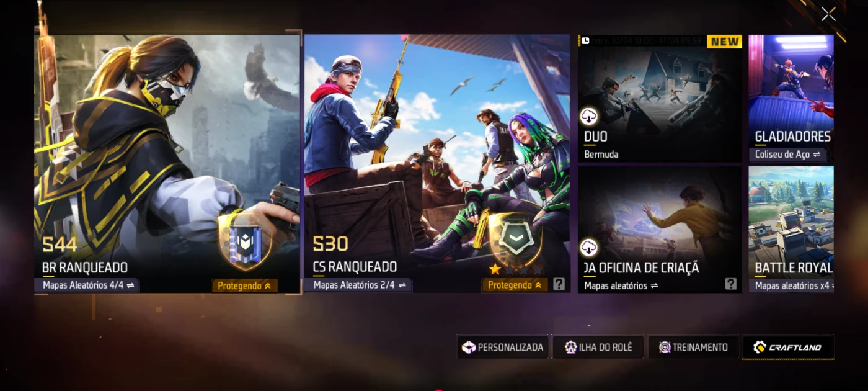Open the Craftland button

point(788,347)
